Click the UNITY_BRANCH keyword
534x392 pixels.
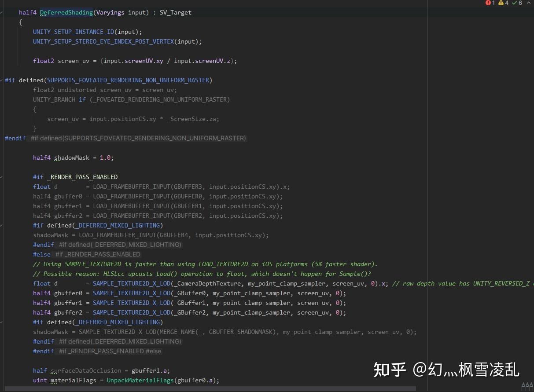coord(54,99)
